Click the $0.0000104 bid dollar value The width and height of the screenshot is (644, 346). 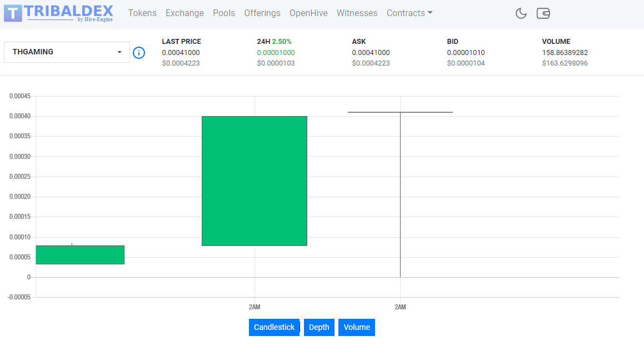click(x=466, y=63)
